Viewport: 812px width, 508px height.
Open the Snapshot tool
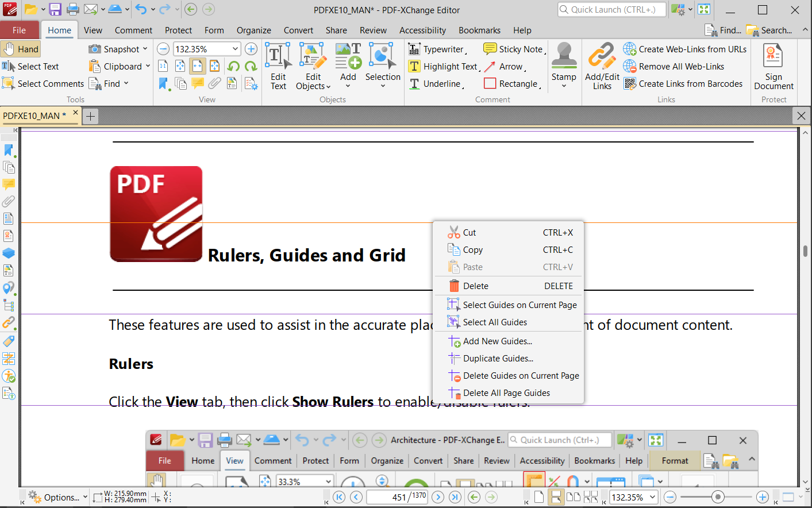tap(115, 49)
